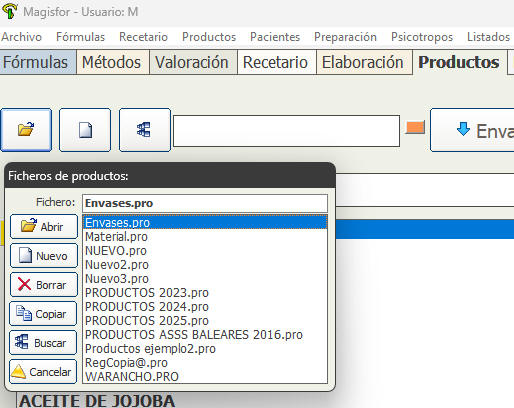Click the new document toolbar icon
This screenshot has width=514, height=408.
pos(85,130)
